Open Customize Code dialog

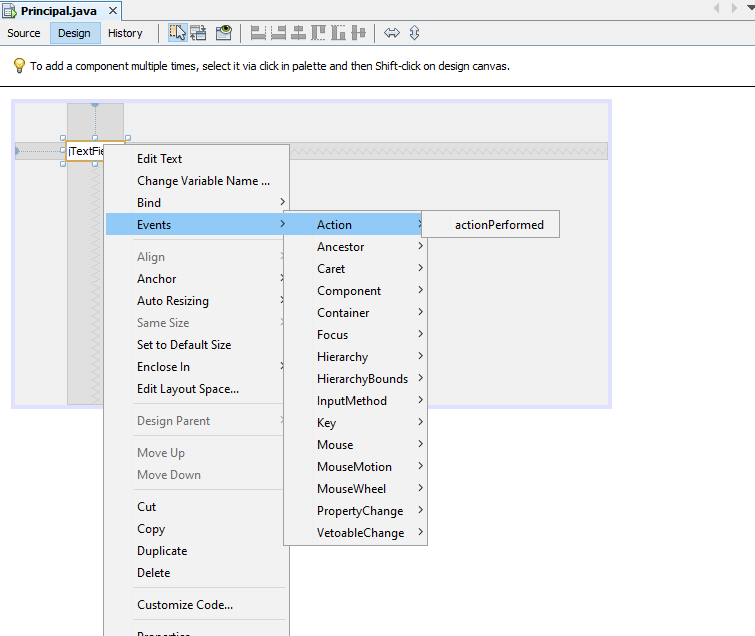click(197, 605)
